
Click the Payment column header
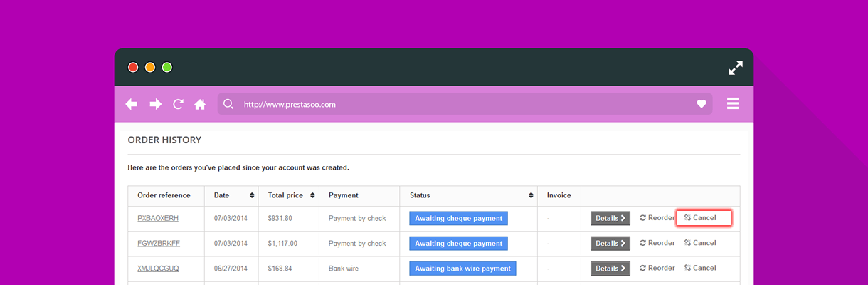[x=344, y=195]
